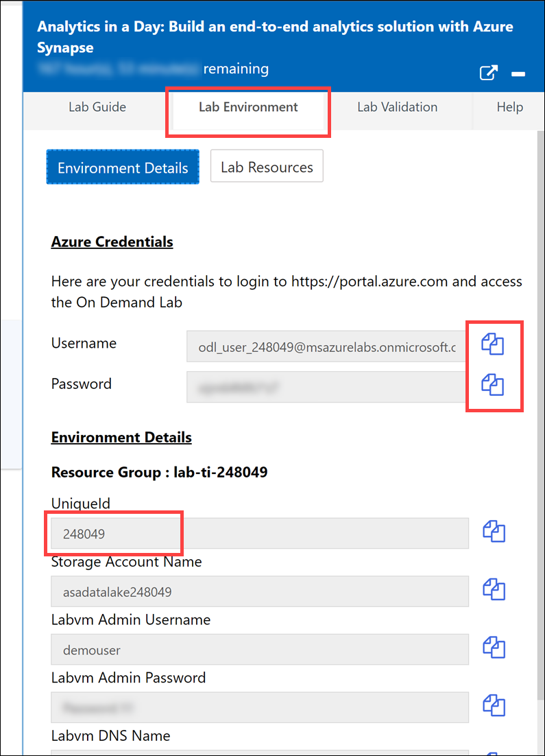Copy the Azure Password value
This screenshot has height=756, width=545.
(492, 385)
